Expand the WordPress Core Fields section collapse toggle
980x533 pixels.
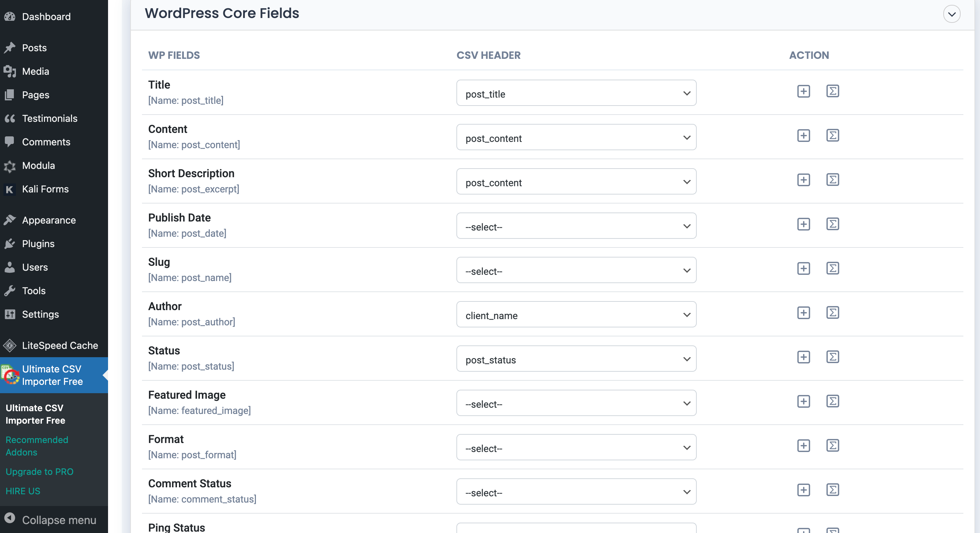point(952,14)
